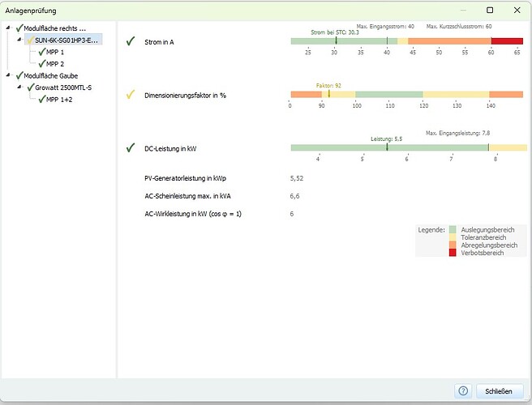This screenshot has height=405, width=532.
Task: Click checkmark icon of Growatt 2500MTL-S
Action: pyautogui.click(x=31, y=87)
